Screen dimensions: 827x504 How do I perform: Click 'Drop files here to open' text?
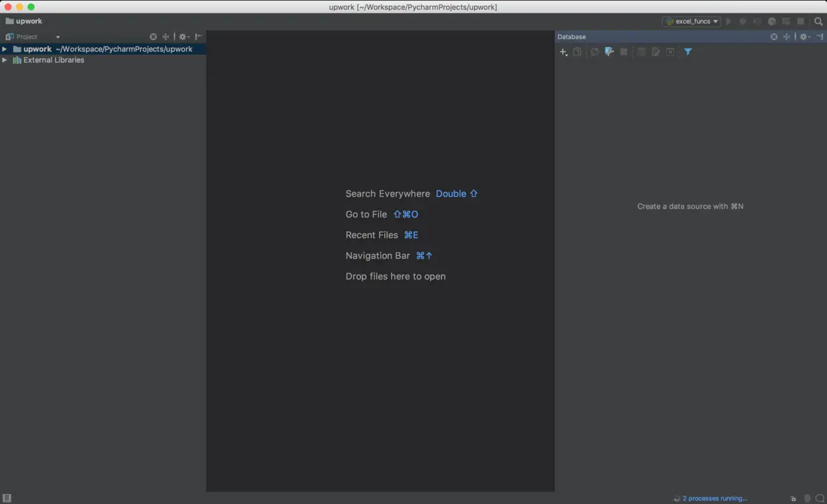point(395,277)
